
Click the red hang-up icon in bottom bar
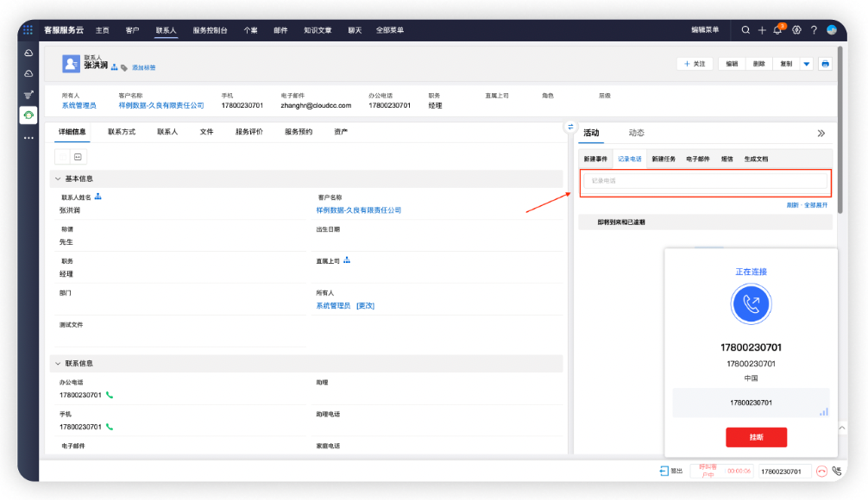821,472
